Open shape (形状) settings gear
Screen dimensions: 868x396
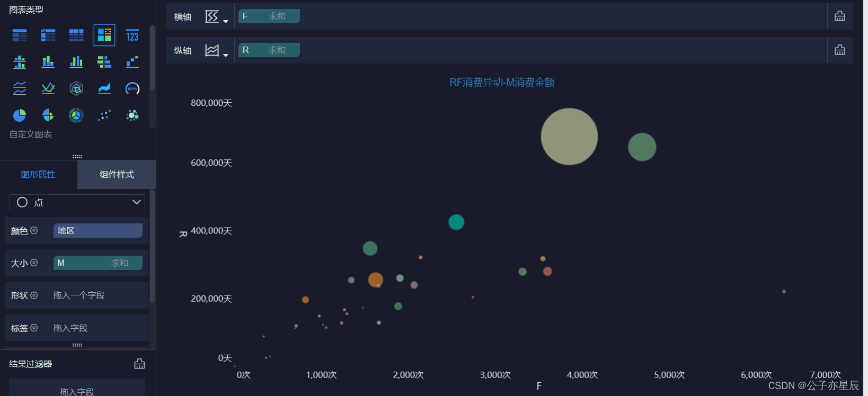[34, 295]
